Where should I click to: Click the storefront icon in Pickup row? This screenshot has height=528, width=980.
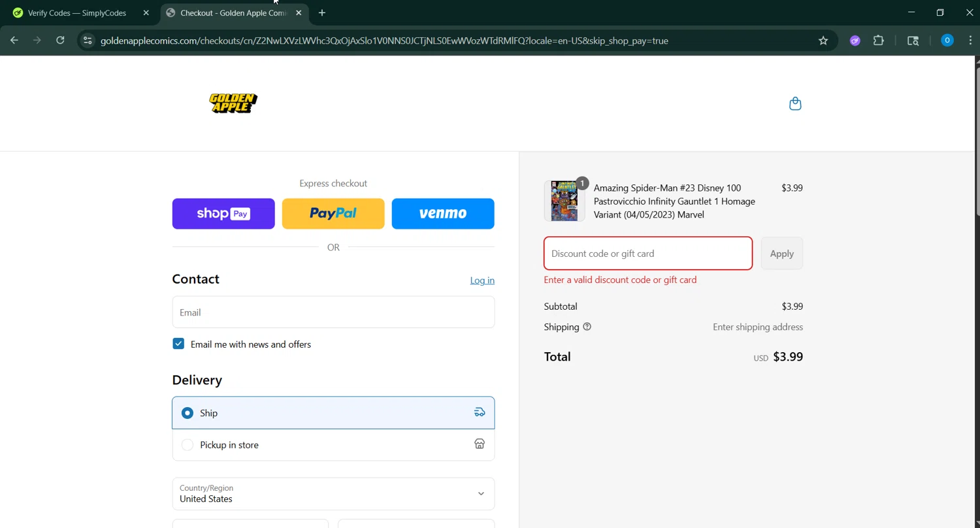pyautogui.click(x=480, y=444)
